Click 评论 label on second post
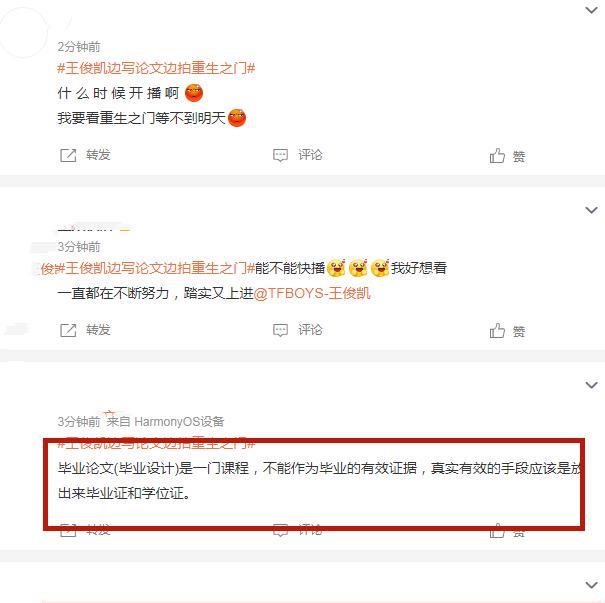 [310, 330]
